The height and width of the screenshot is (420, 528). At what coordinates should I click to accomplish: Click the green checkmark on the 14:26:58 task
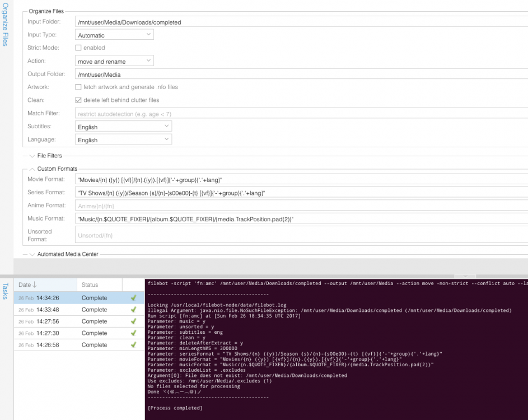[134, 345]
